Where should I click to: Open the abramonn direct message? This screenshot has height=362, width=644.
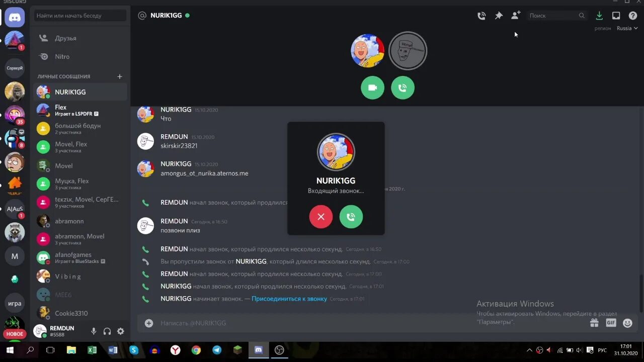(x=80, y=221)
